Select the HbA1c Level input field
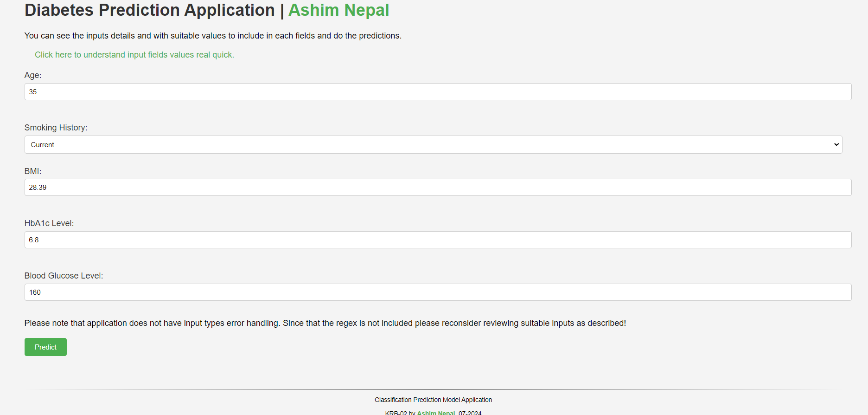The image size is (868, 415). coord(438,240)
